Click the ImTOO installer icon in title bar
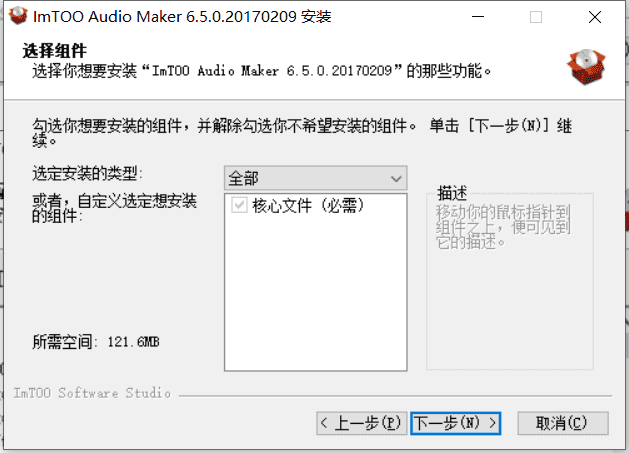629x453 pixels. (18, 16)
